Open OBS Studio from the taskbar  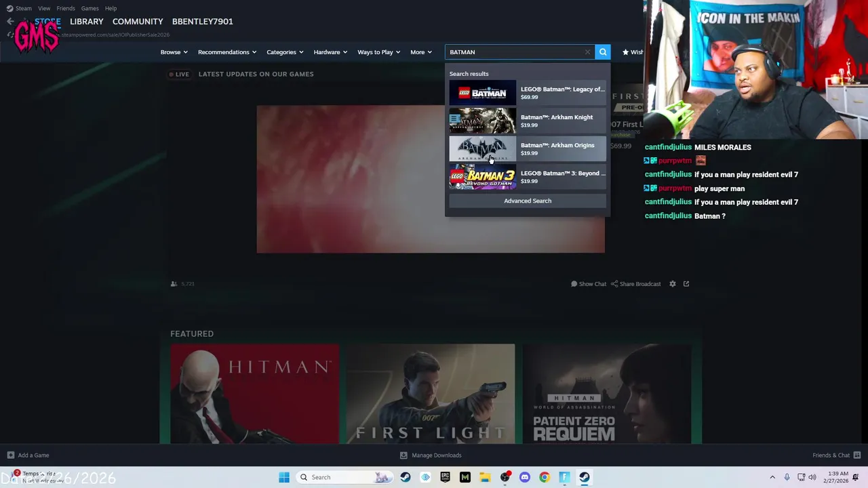point(505,477)
